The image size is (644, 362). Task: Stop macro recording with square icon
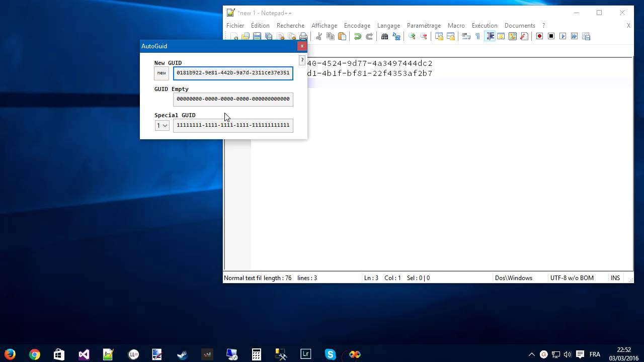pos(551,36)
